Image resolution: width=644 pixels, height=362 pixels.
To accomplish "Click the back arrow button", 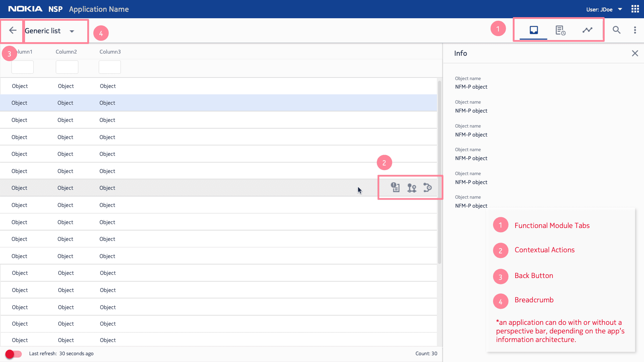I will click(x=12, y=31).
